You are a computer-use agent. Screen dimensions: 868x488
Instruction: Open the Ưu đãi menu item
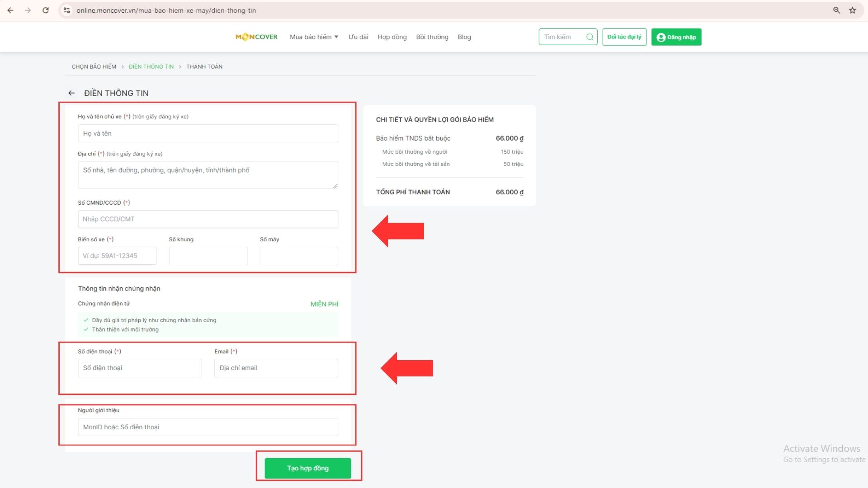point(358,37)
